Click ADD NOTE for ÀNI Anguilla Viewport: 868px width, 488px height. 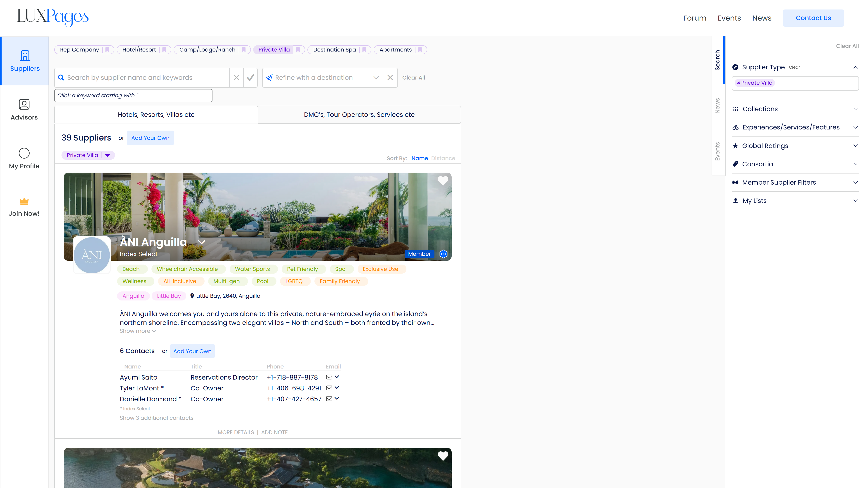(x=274, y=432)
